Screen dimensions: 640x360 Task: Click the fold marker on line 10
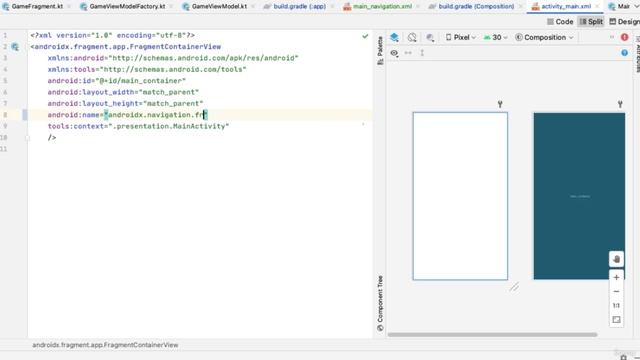click(x=27, y=138)
